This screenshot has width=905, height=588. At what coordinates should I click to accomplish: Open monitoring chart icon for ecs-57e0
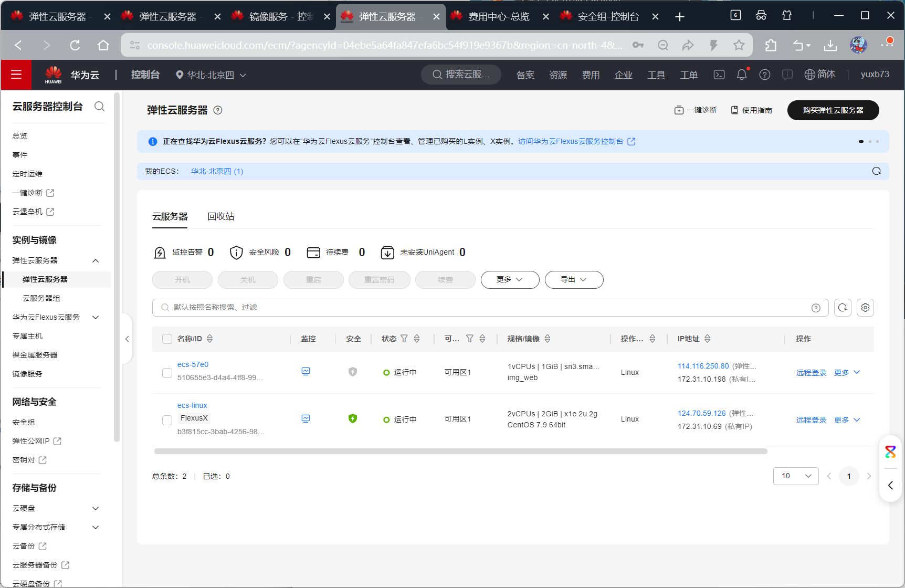(306, 371)
